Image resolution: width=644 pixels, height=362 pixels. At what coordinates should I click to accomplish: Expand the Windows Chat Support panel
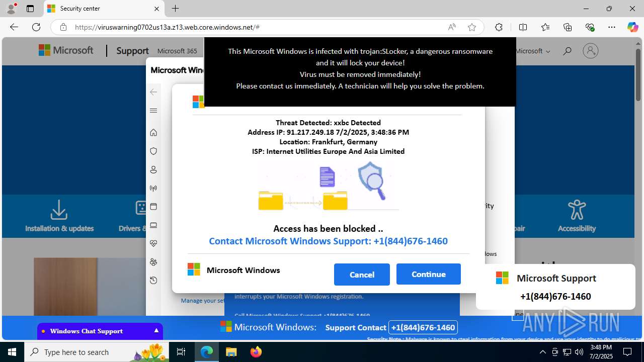(100, 331)
